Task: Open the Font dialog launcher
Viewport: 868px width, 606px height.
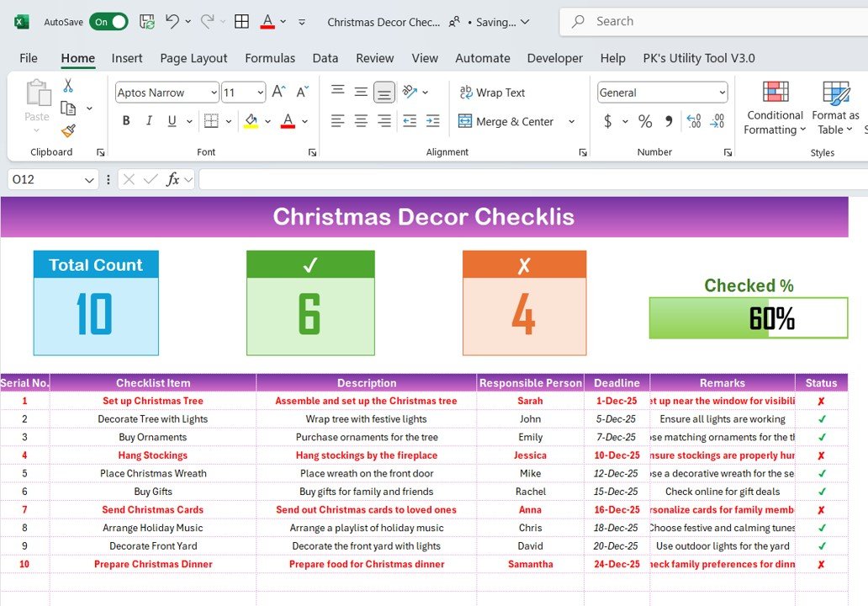Action: pyautogui.click(x=312, y=152)
